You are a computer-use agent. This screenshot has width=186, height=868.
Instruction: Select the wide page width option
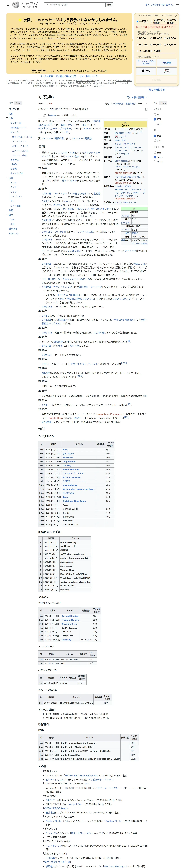click(x=155, y=140)
